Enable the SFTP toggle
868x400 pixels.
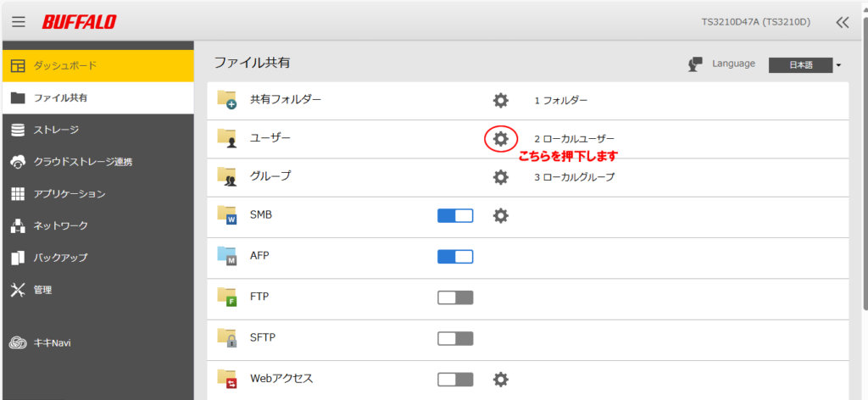point(455,339)
